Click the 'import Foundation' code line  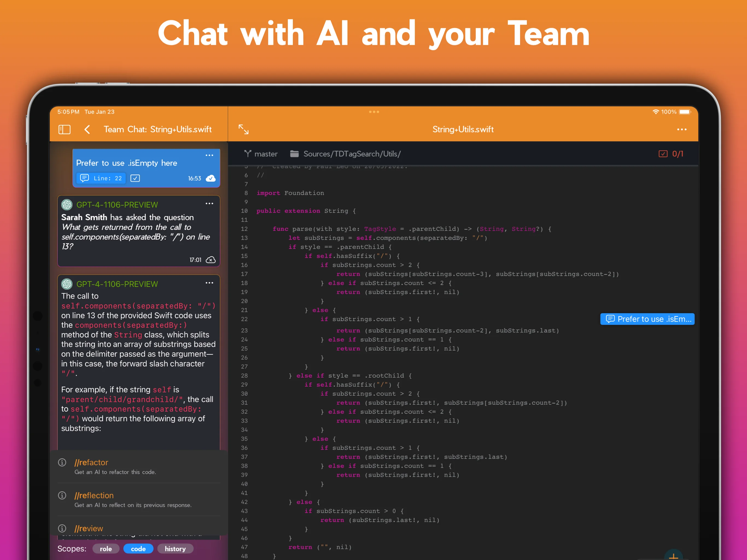tap(290, 193)
